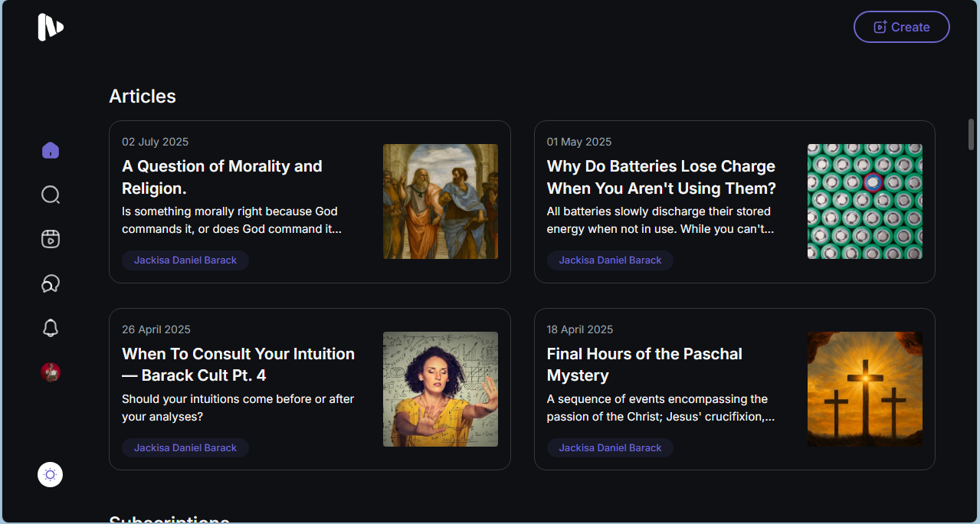
Task: Click the green batteries thumbnail image
Action: tap(864, 201)
